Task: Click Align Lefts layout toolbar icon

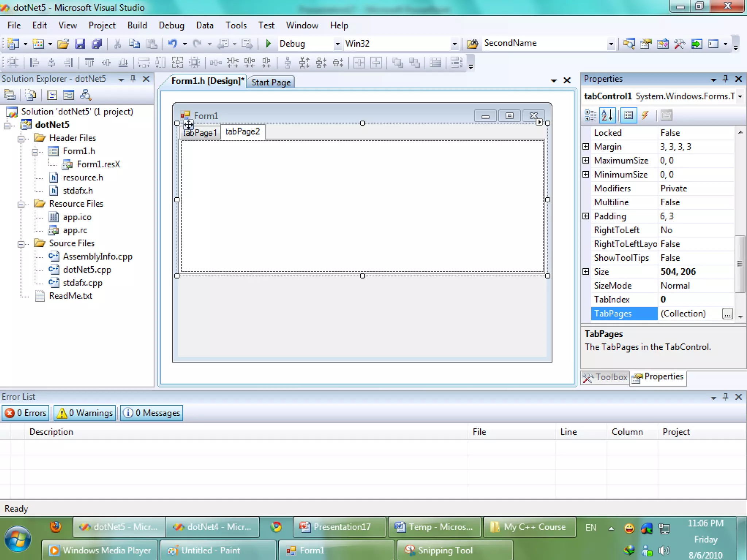Action: (34, 63)
